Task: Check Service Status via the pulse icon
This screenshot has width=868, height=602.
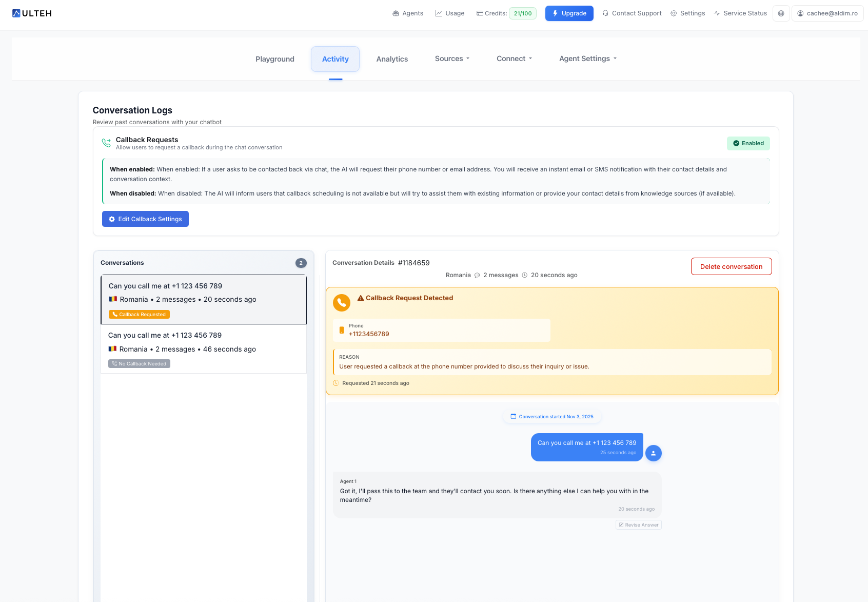Action: point(717,13)
